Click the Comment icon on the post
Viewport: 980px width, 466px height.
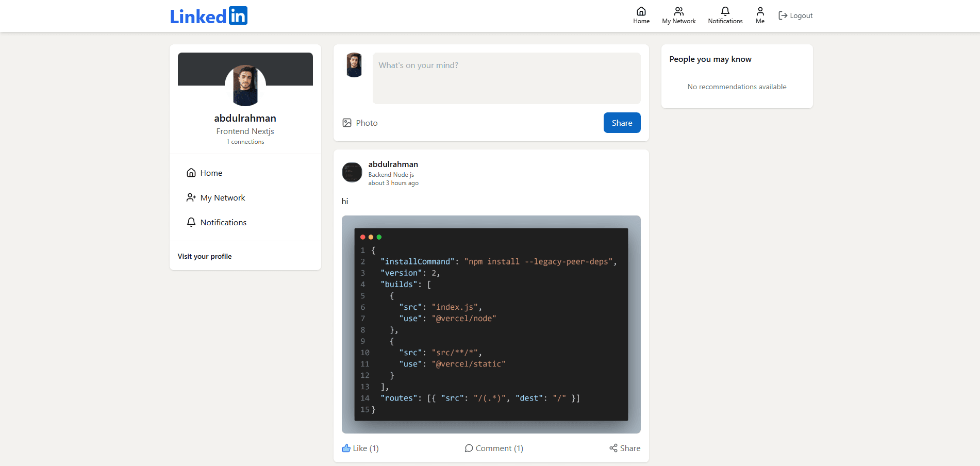(x=469, y=448)
